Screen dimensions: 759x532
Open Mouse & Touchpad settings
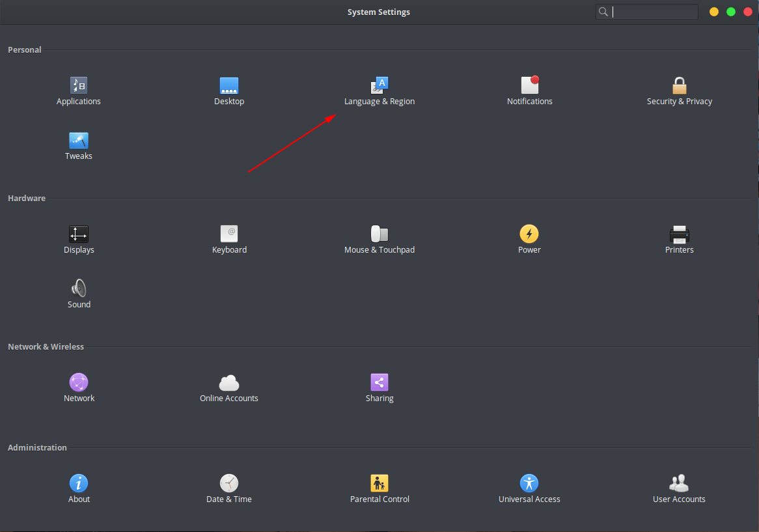pos(379,234)
